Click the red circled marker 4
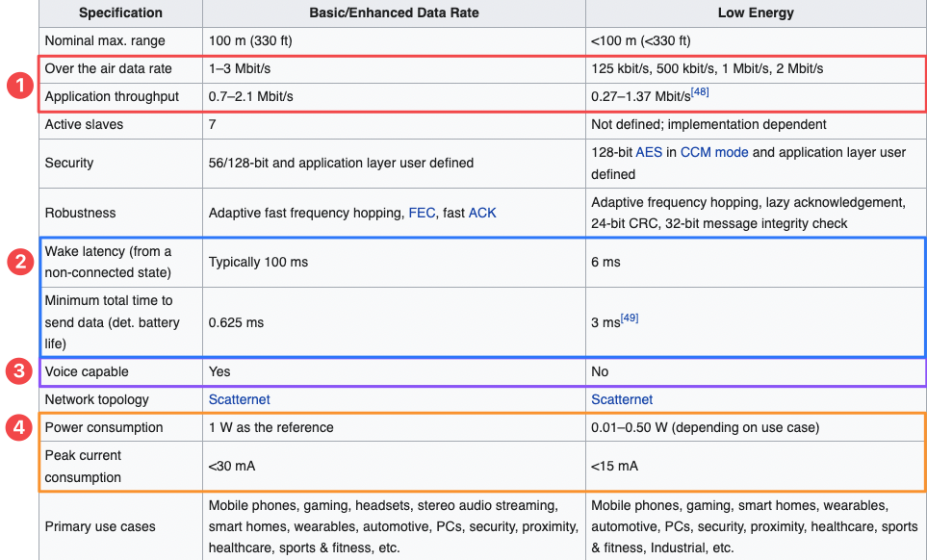This screenshot has height=560, width=927. click(17, 427)
